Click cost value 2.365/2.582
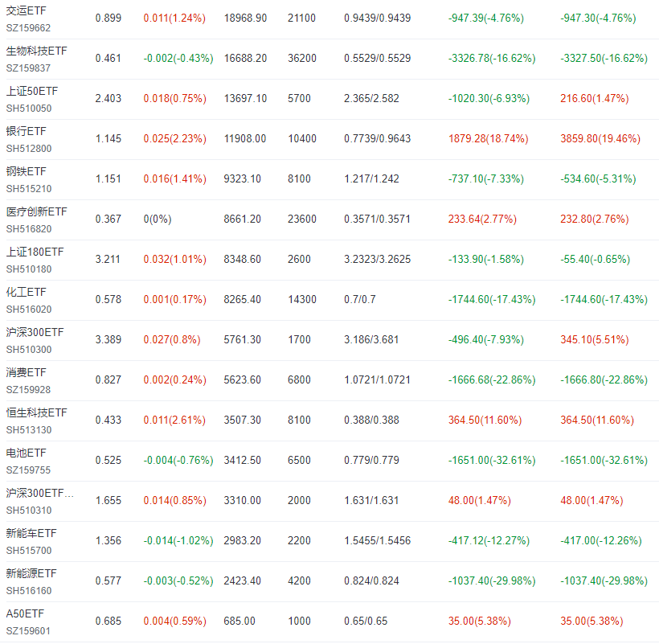This screenshot has height=644, width=659. pyautogui.click(x=371, y=98)
